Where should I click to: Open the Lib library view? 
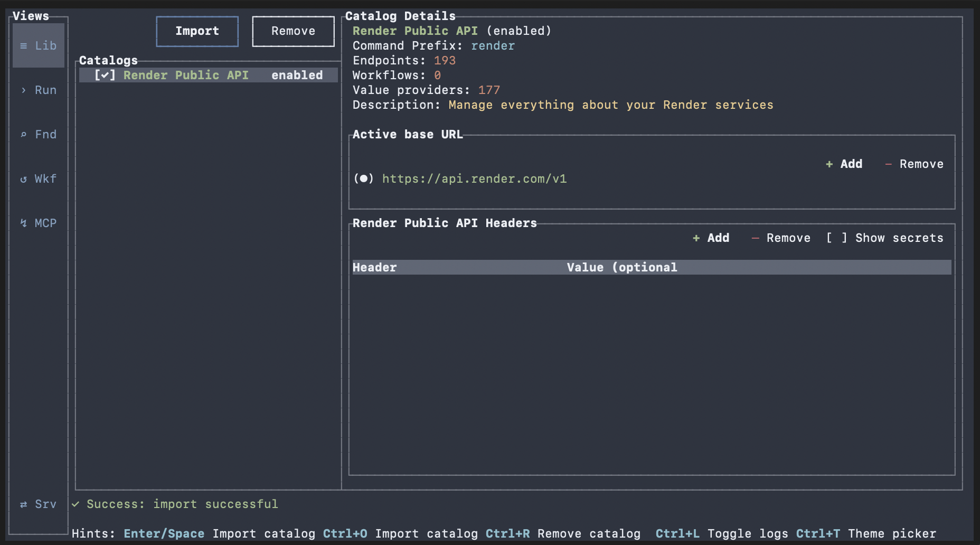click(x=39, y=46)
